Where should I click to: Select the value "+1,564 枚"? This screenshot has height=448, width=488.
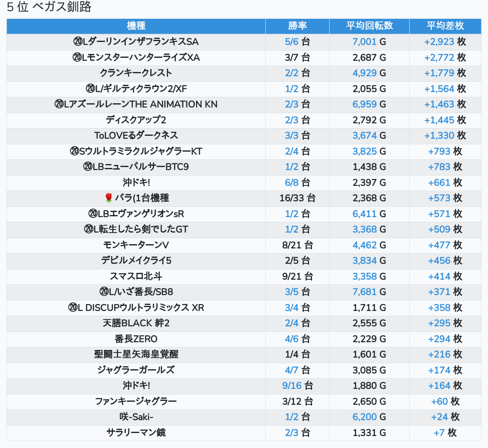tap(445, 89)
